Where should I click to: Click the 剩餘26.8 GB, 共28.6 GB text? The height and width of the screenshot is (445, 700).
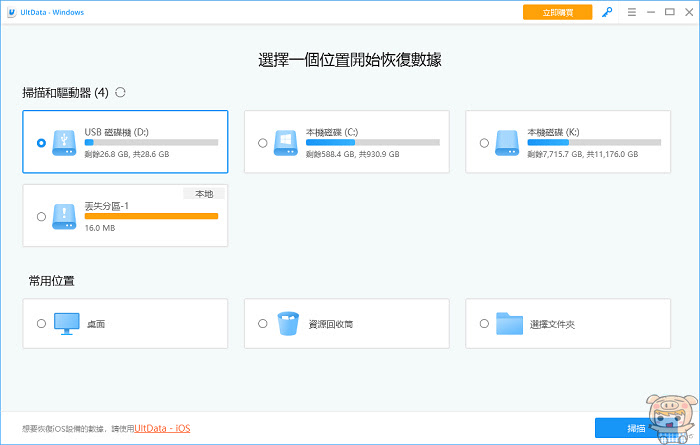[127, 154]
